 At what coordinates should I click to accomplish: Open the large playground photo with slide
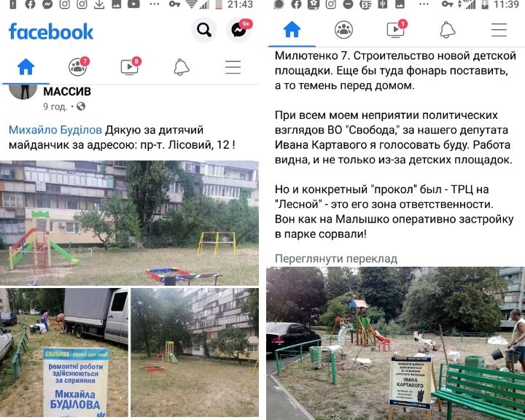(129, 223)
